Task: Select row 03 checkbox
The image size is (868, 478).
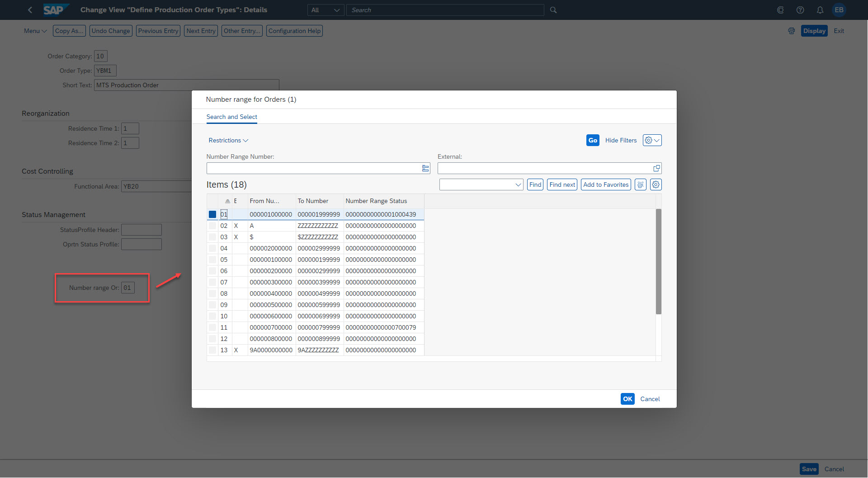Action: [212, 237]
